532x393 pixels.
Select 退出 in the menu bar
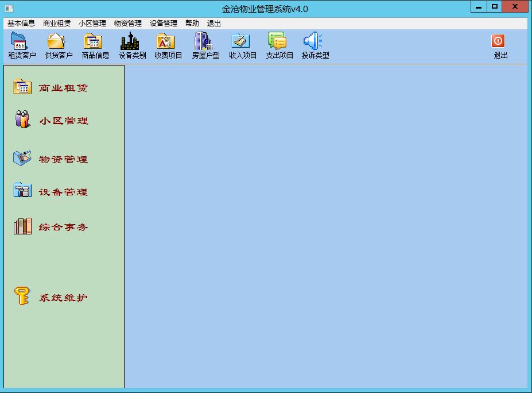tap(213, 24)
